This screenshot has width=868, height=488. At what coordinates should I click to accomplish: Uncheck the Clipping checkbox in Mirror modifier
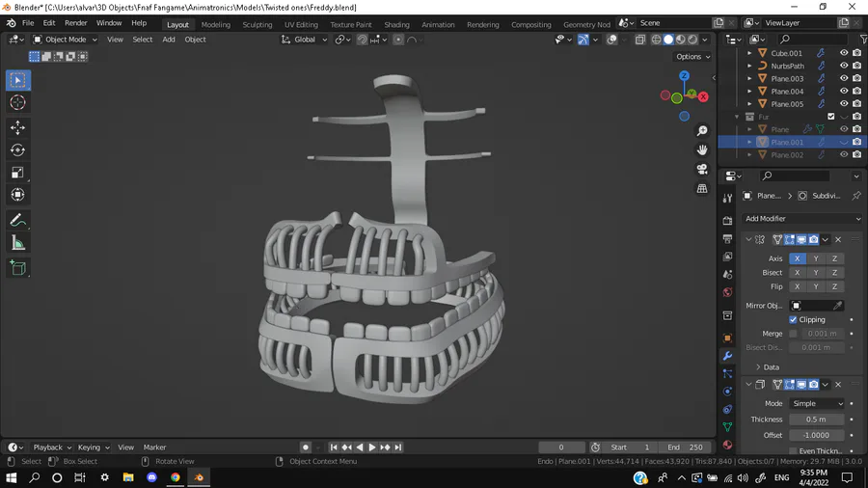coord(793,320)
